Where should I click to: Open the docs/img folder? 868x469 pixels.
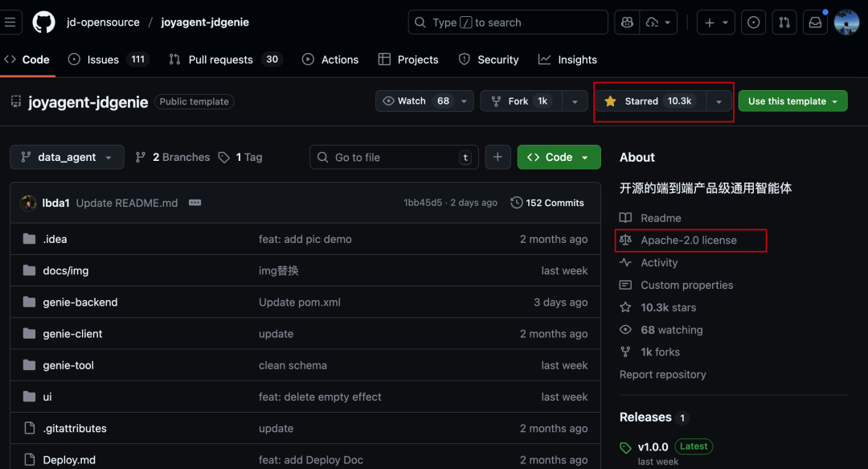tap(65, 270)
